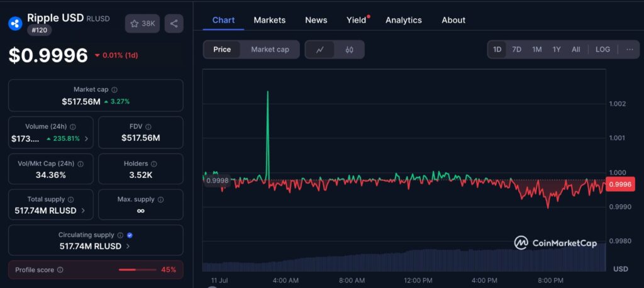Show info icon beside FDV
The height and width of the screenshot is (288, 644).
(x=148, y=127)
